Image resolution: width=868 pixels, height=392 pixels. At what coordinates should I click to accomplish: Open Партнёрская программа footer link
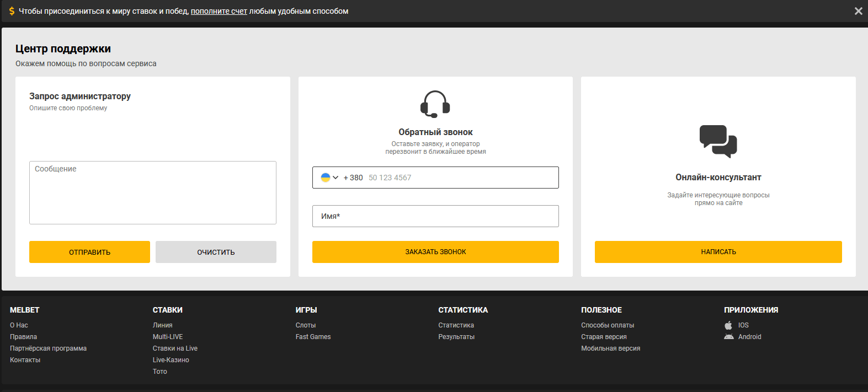pyautogui.click(x=48, y=348)
